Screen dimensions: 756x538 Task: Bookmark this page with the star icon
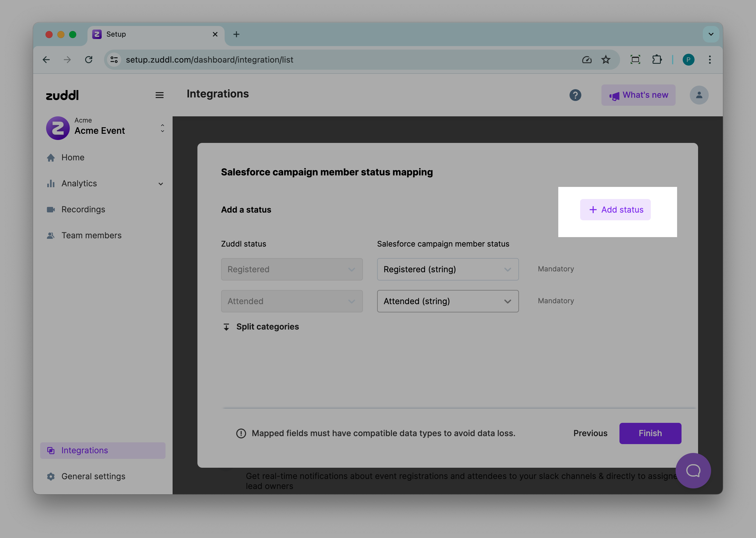tap(606, 60)
